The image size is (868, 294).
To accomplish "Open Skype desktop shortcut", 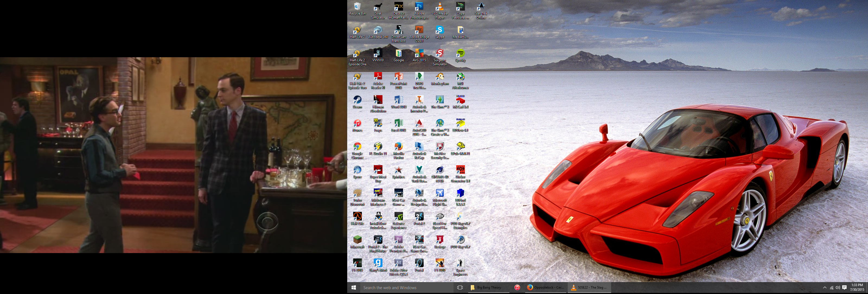I will click(439, 32).
